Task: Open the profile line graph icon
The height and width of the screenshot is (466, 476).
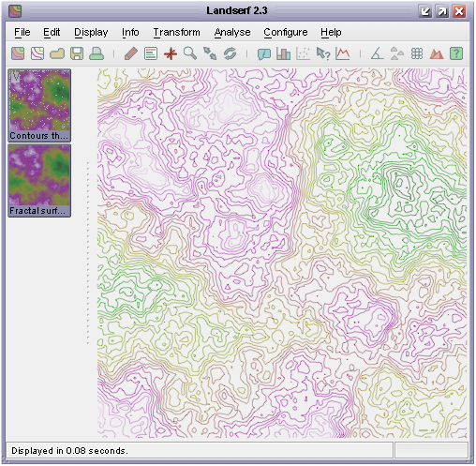Action: coord(343,53)
